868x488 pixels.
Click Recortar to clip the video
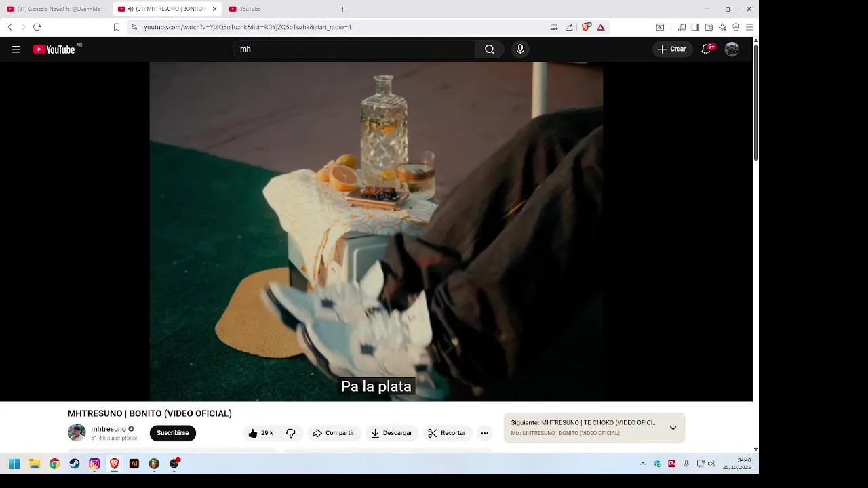pos(446,433)
